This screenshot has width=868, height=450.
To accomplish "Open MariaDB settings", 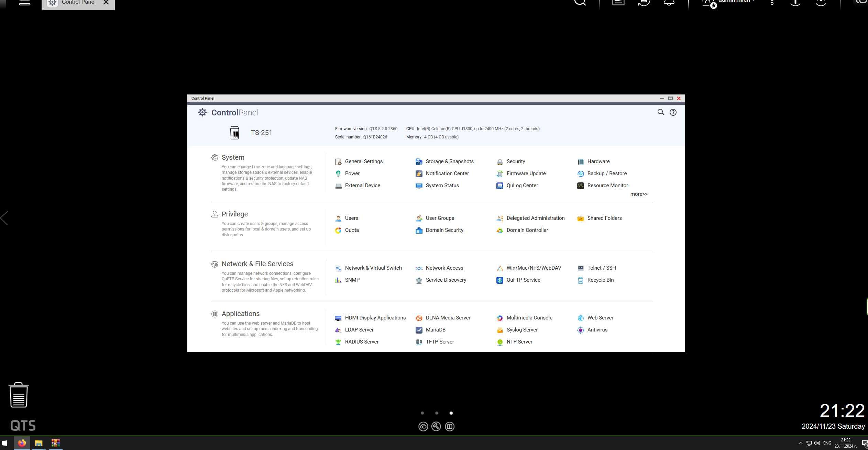I will pyautogui.click(x=430, y=330).
